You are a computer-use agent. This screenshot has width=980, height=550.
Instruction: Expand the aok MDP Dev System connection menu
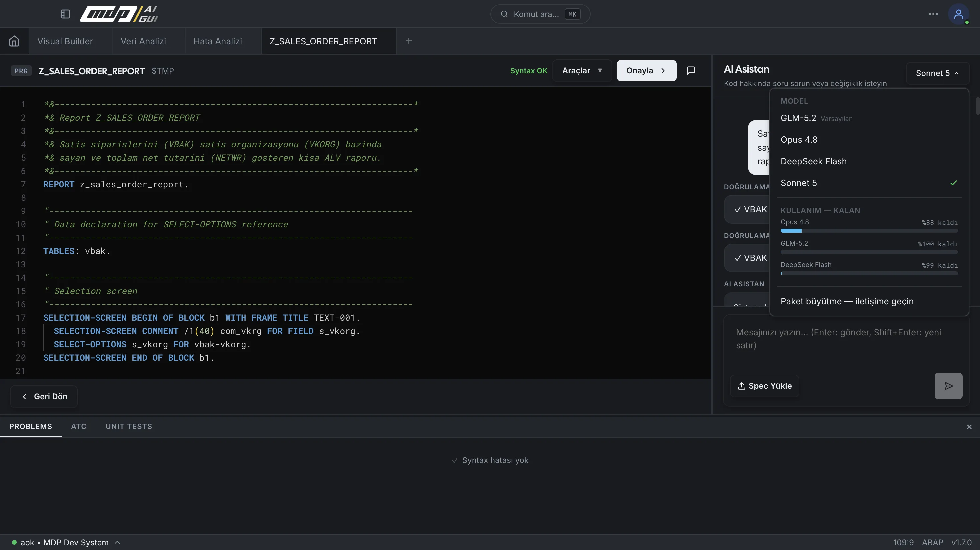tap(66, 542)
